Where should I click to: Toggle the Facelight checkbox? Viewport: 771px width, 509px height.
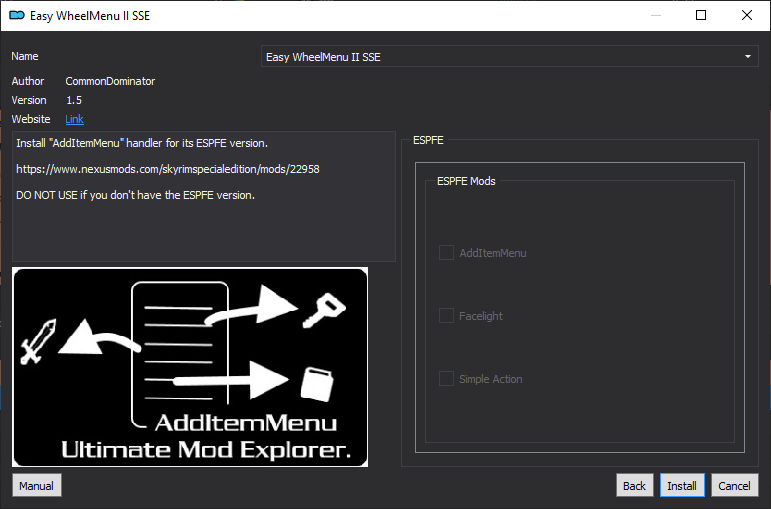[446, 316]
